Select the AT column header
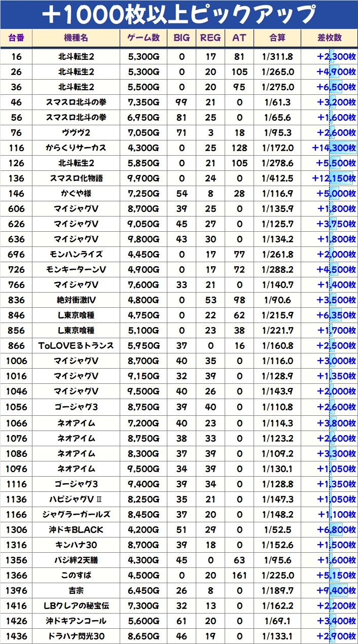 (x=239, y=38)
